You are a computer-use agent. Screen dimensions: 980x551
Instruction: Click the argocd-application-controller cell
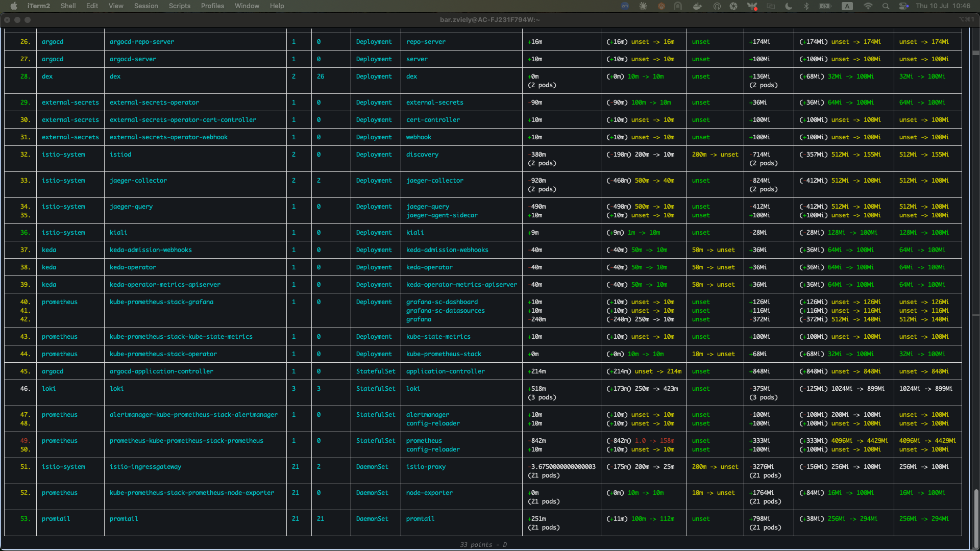pyautogui.click(x=161, y=371)
